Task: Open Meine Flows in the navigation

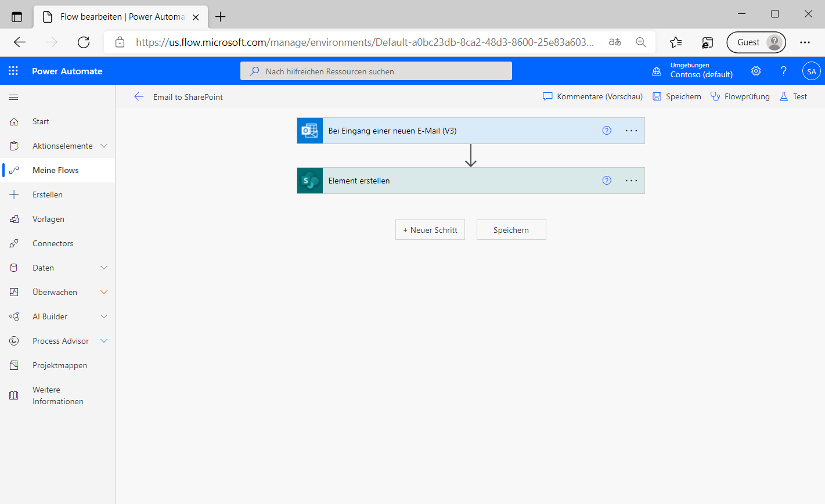Action: point(56,170)
